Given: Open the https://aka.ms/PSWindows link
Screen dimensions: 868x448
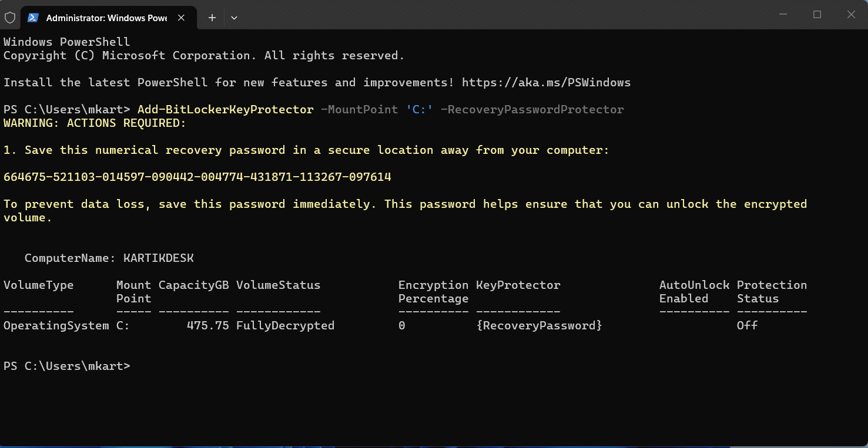Looking at the screenshot, I should [x=546, y=83].
